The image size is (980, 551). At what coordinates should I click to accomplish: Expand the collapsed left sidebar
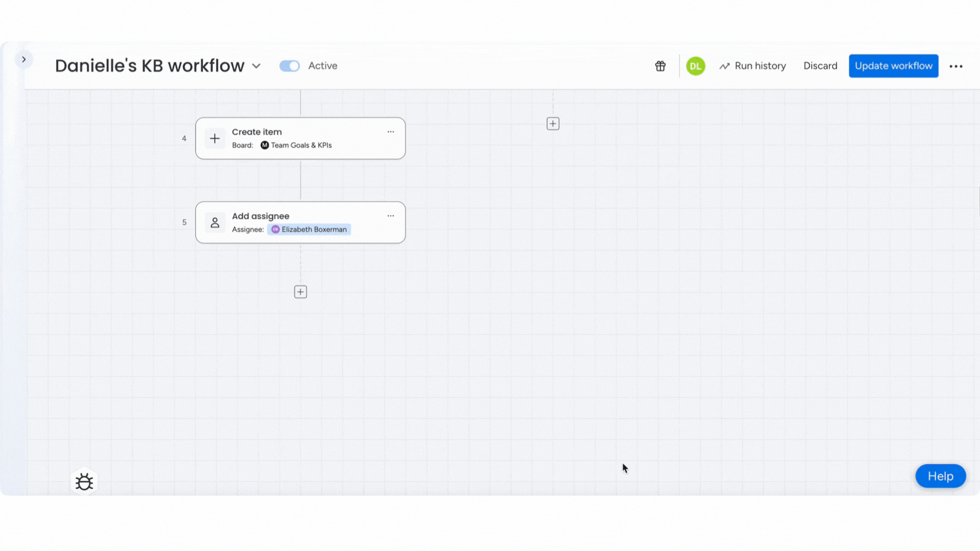[23, 59]
